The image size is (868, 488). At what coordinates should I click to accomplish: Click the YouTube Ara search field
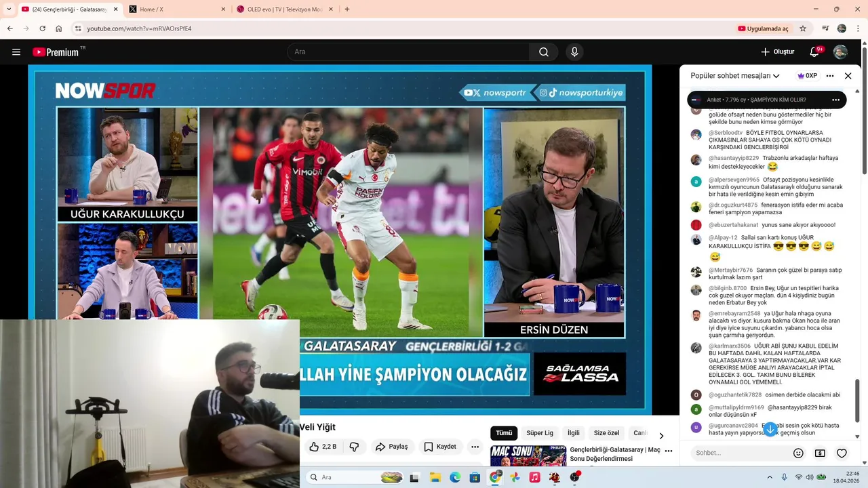pyautogui.click(x=409, y=52)
